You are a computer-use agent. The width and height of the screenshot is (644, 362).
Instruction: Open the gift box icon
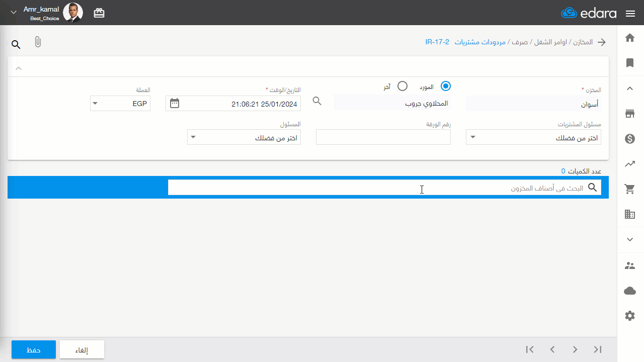99,13
